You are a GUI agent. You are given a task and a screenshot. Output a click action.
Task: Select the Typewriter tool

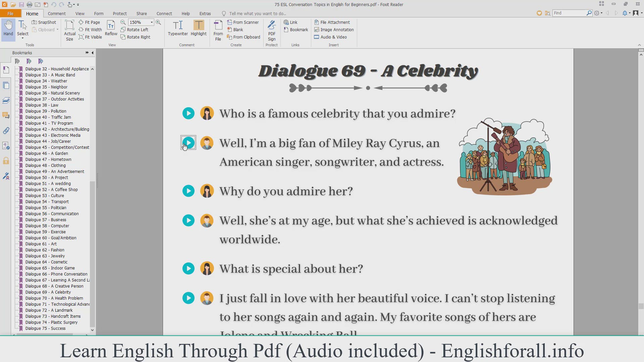(x=178, y=28)
